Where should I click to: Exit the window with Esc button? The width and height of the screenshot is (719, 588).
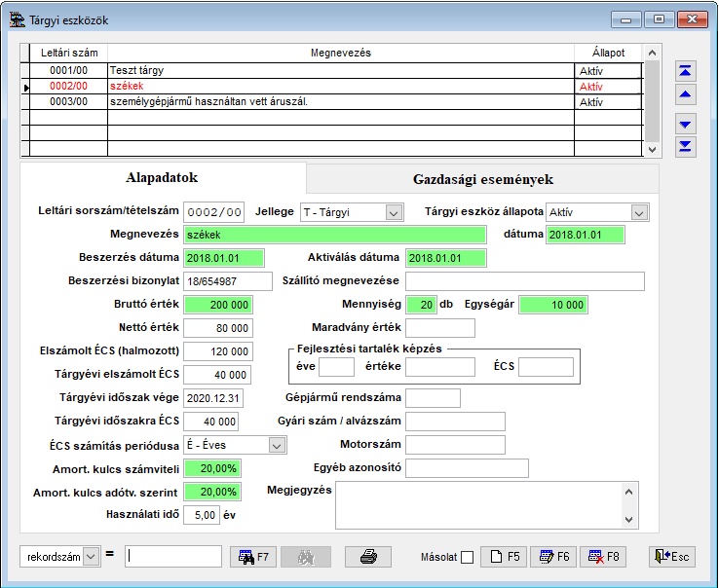(672, 557)
